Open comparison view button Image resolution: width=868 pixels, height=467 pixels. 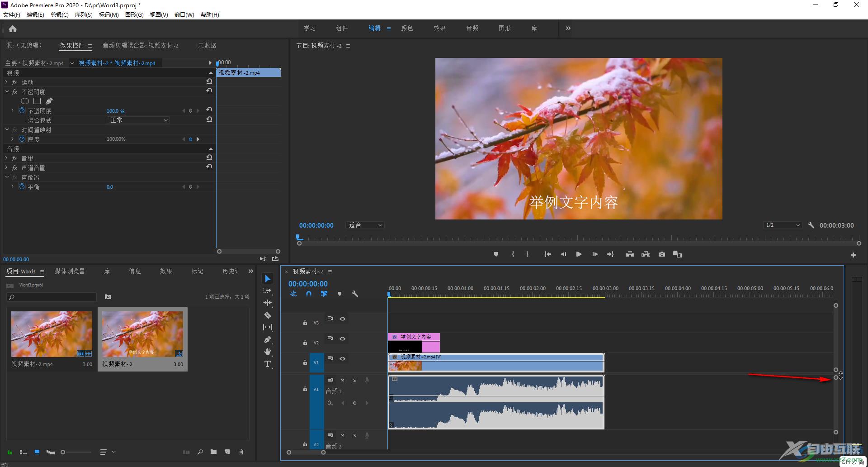[677, 254]
